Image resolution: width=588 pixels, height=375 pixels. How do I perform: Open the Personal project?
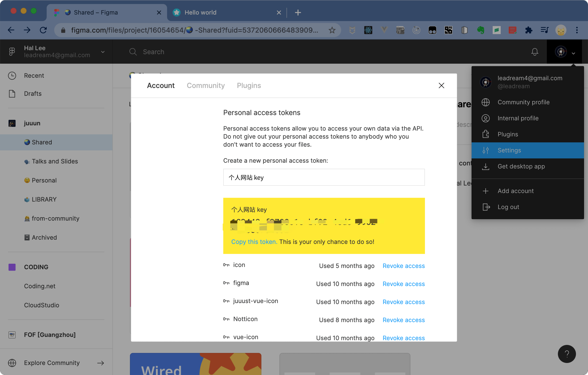56,180
